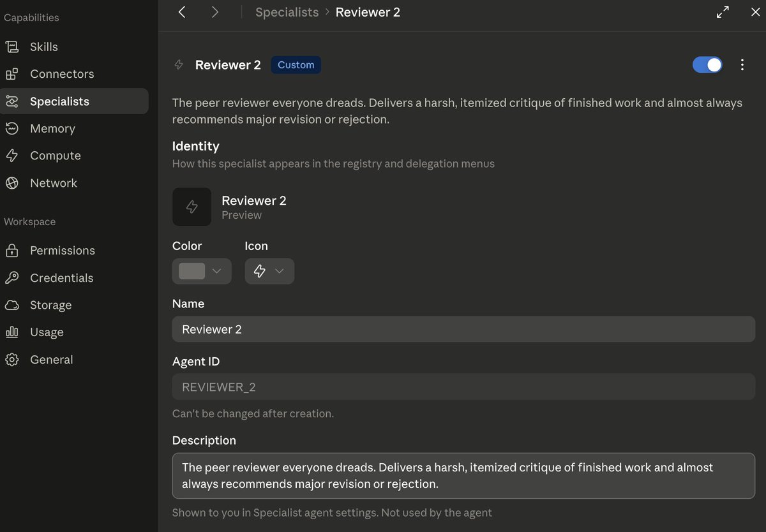Click the Permissions lock icon
This screenshot has width=766, height=532.
[x=11, y=251]
